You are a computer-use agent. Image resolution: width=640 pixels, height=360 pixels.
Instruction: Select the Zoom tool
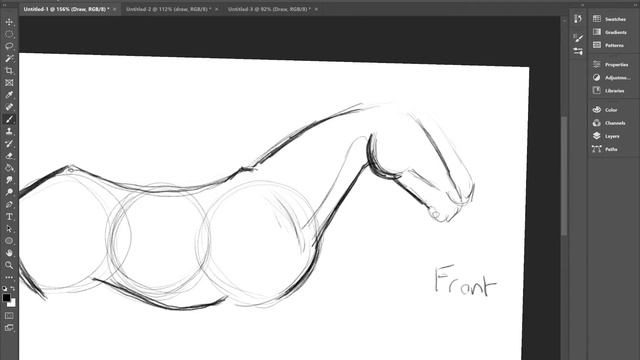(x=9, y=265)
